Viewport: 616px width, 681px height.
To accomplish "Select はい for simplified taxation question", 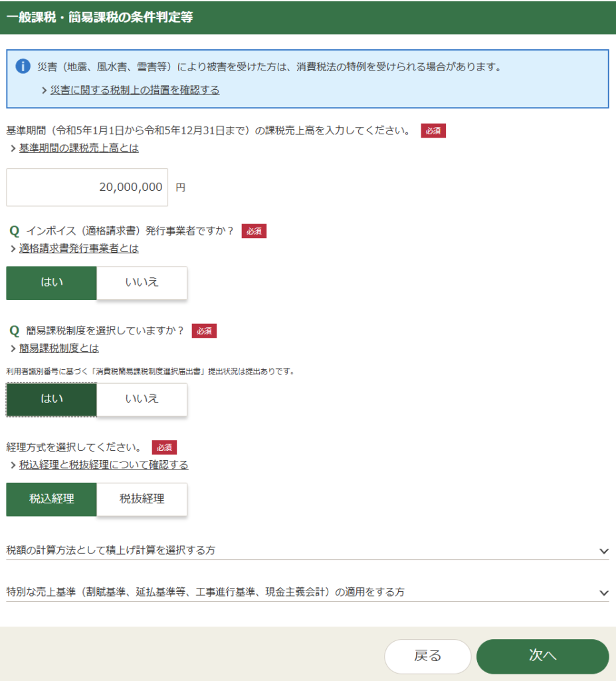I will pos(52,399).
